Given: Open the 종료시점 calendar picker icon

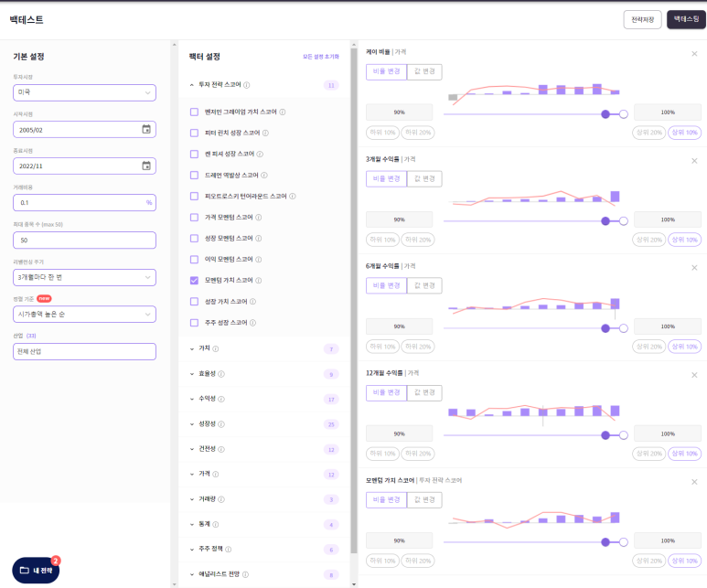Looking at the screenshot, I should 146,166.
